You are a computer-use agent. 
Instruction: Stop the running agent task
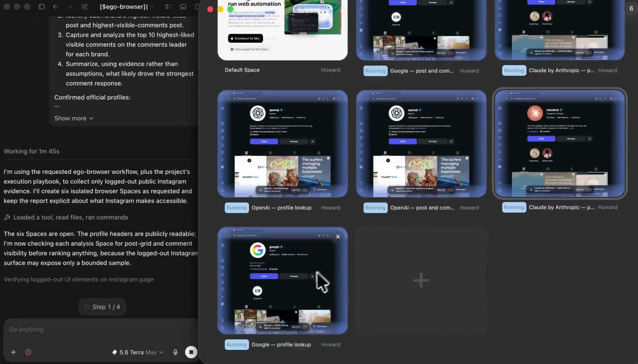(191, 352)
